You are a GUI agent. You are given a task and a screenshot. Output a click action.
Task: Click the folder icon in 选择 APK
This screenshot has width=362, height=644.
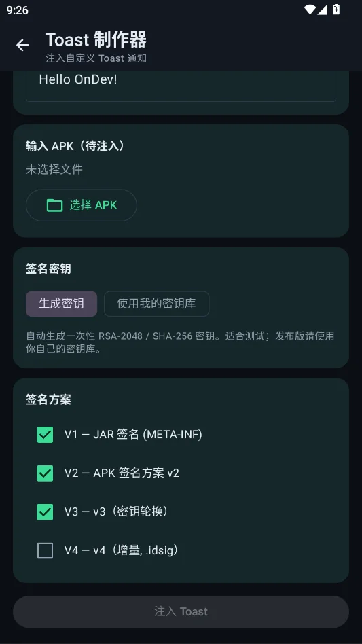click(54, 205)
